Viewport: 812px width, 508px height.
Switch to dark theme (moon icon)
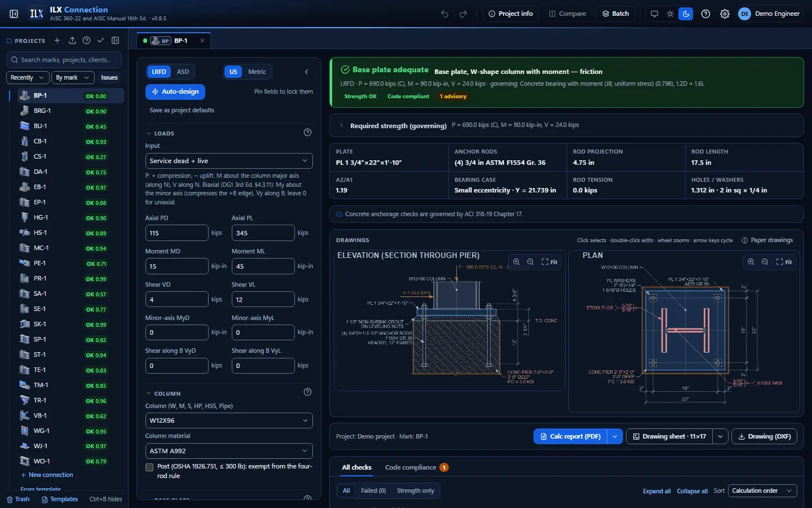(686, 14)
